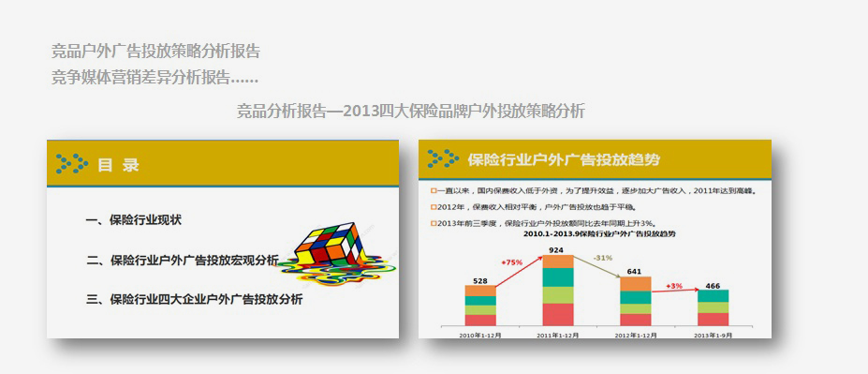Click the arrow dots logo beside 目录
868x374 pixels.
[72, 163]
